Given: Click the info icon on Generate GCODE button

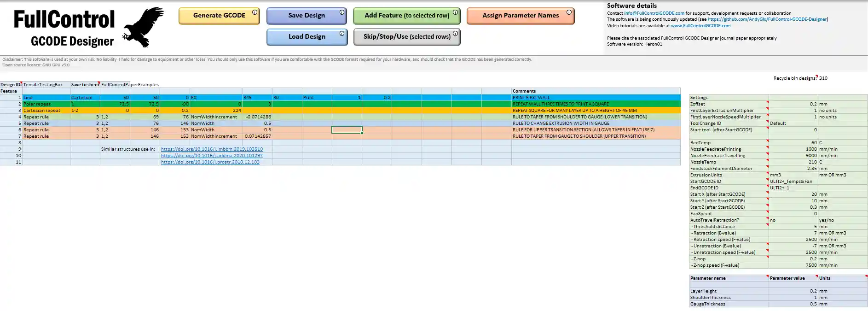Looking at the screenshot, I should (x=255, y=12).
